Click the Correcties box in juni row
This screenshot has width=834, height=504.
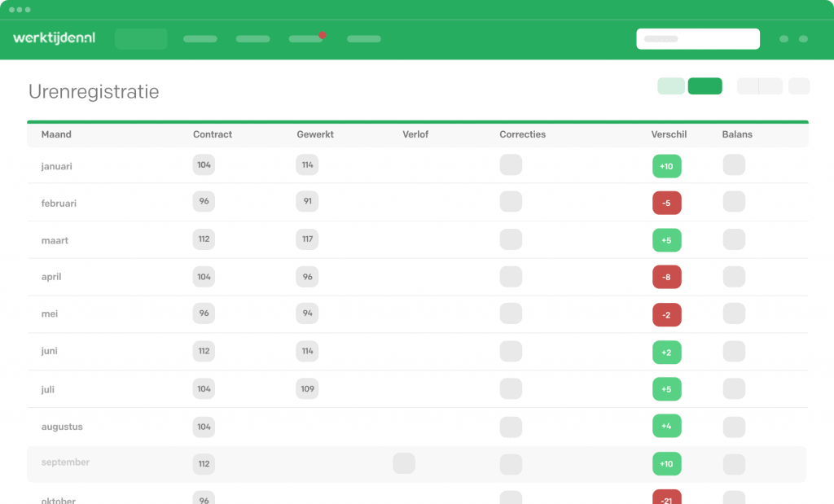[x=511, y=352]
